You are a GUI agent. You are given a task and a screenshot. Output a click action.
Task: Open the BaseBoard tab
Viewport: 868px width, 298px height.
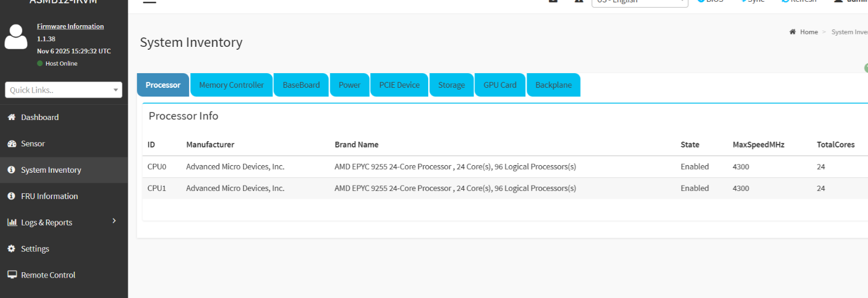(301, 85)
